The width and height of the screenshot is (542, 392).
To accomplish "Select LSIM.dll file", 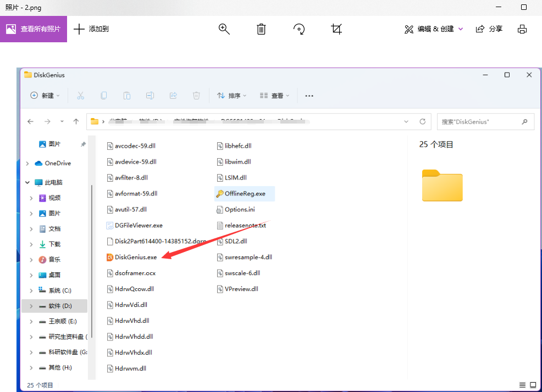I will click(x=231, y=177).
